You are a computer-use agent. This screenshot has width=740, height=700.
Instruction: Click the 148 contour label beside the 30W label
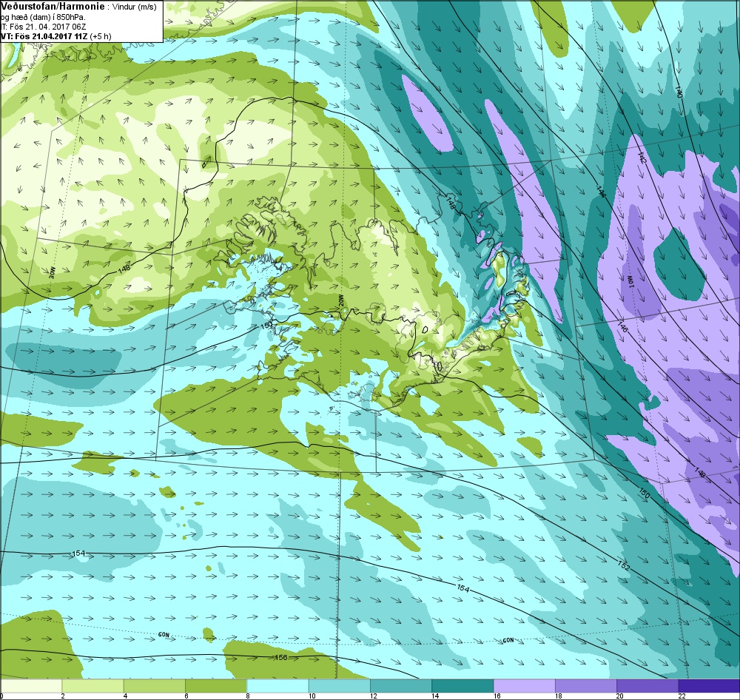(x=124, y=268)
